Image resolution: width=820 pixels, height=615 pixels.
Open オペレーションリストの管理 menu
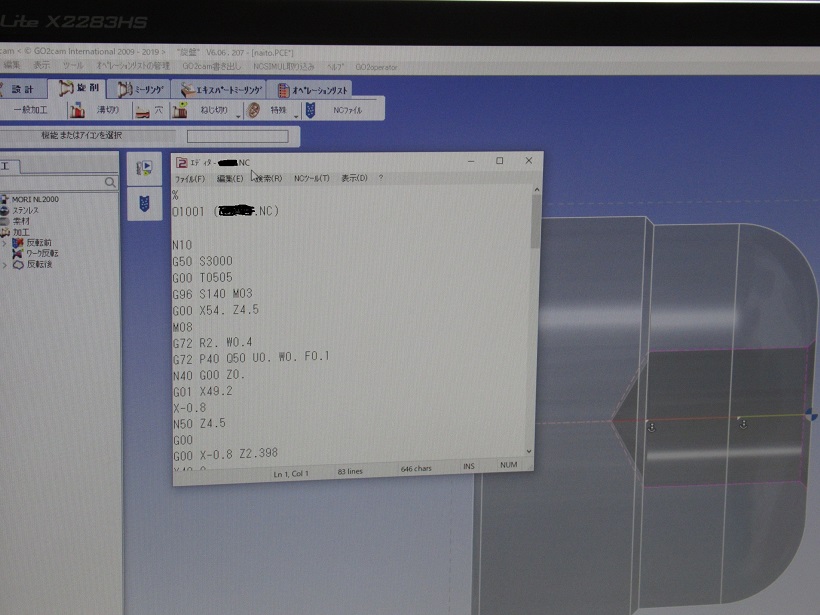click(133, 66)
